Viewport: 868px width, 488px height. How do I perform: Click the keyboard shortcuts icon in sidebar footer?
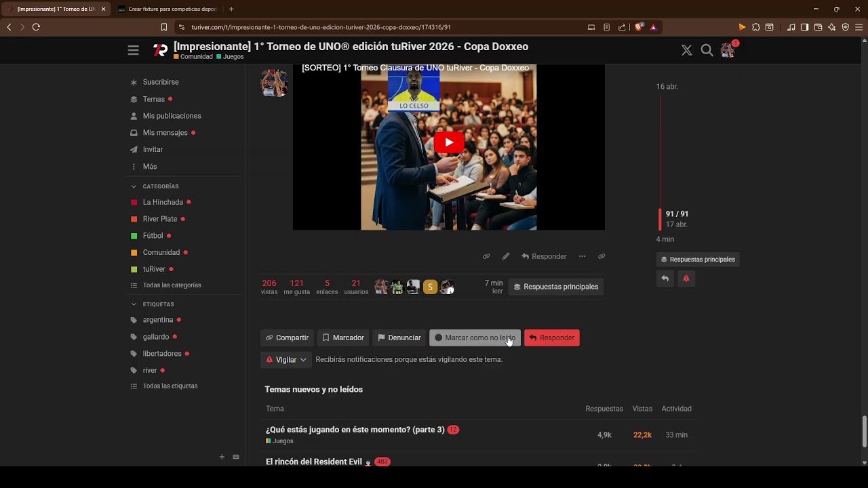pyautogui.click(x=236, y=457)
